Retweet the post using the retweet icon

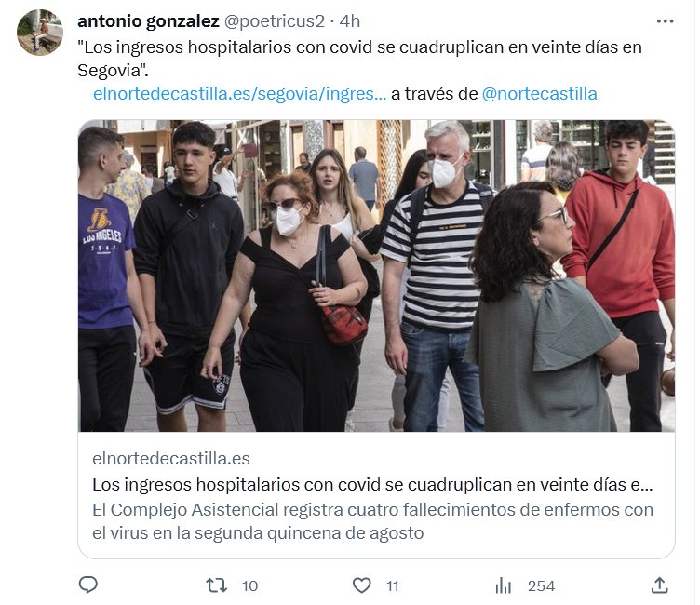217,585
